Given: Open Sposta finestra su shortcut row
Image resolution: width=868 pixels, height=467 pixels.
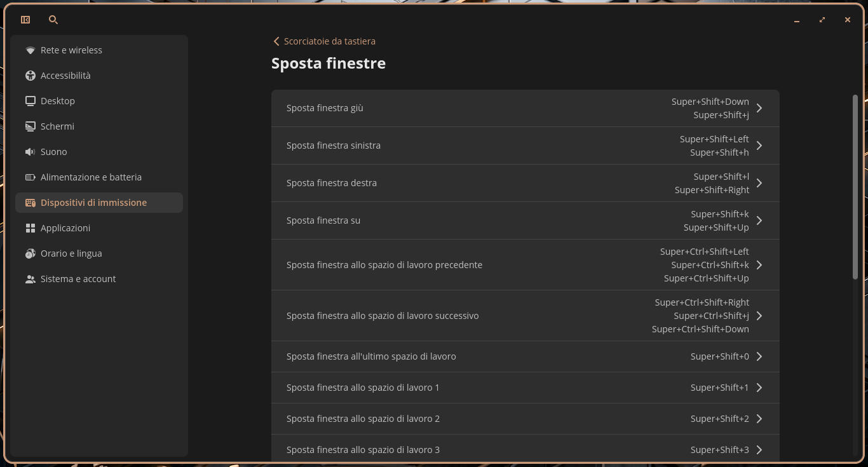Looking at the screenshot, I should [x=526, y=220].
